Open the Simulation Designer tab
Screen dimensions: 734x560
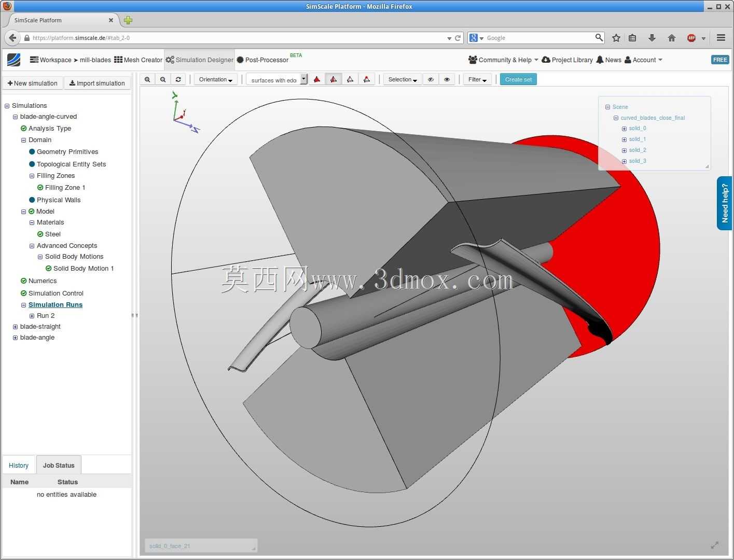(x=200, y=60)
